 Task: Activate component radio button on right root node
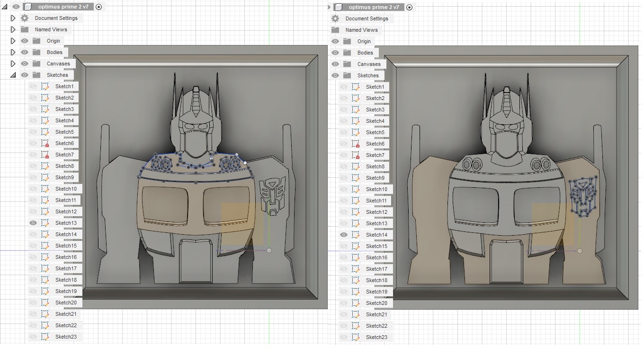(x=409, y=7)
